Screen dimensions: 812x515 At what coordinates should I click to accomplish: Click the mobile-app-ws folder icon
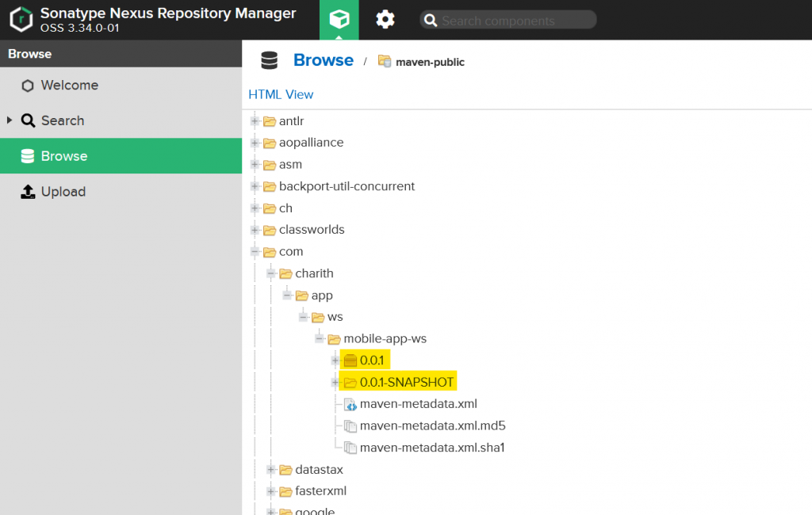(335, 339)
